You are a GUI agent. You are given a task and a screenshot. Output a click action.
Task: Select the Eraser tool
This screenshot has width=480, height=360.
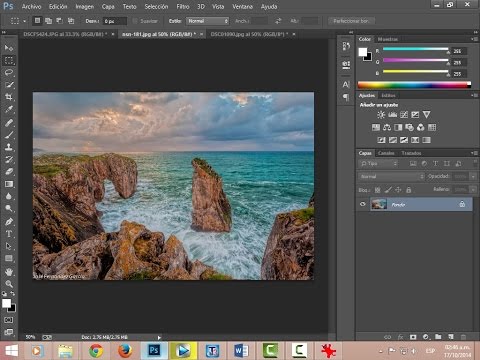coord(9,172)
